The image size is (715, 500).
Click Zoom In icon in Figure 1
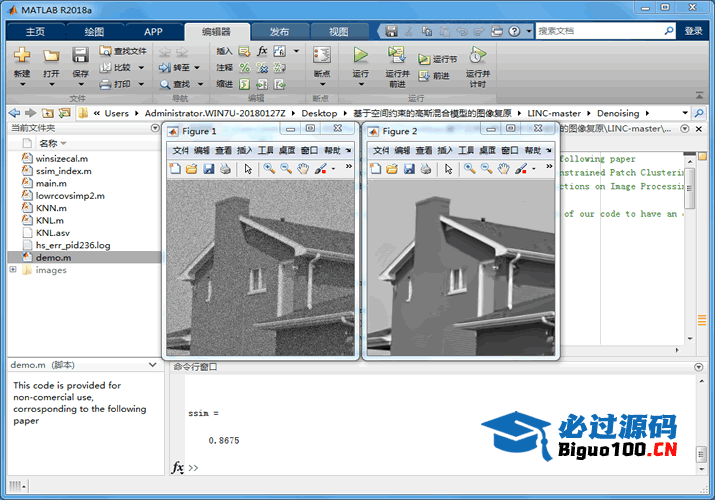pyautogui.click(x=269, y=169)
